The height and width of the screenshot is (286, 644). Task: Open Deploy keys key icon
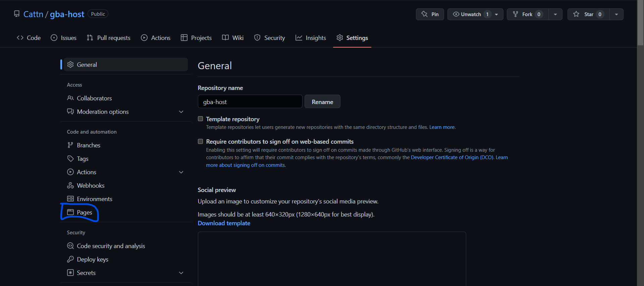pyautogui.click(x=70, y=259)
